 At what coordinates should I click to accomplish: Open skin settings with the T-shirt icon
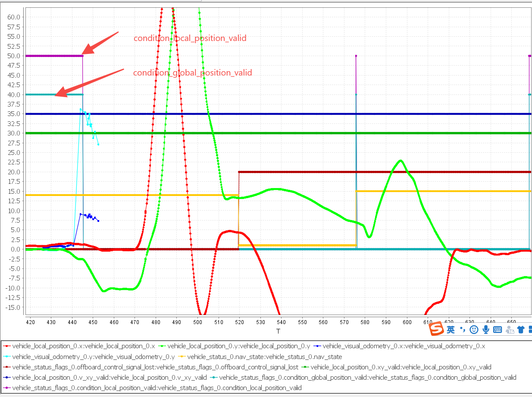521,329
